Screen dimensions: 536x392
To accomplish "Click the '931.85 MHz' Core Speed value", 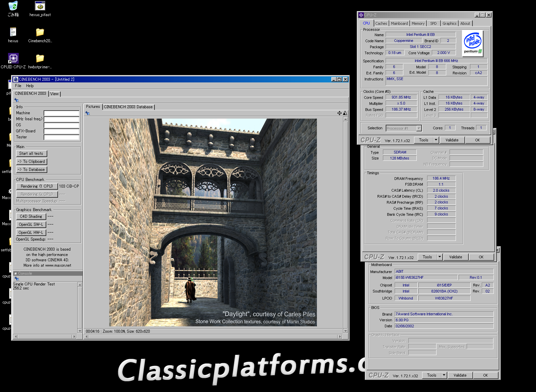I will [401, 97].
